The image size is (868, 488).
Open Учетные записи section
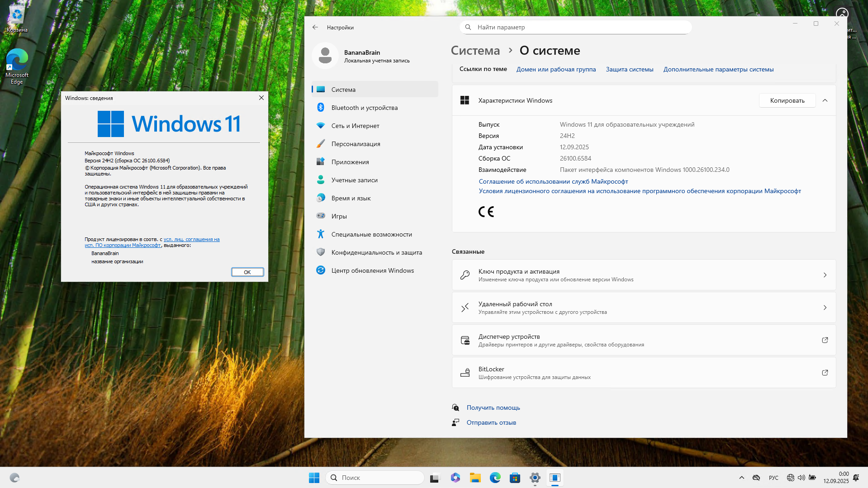pos(375,180)
